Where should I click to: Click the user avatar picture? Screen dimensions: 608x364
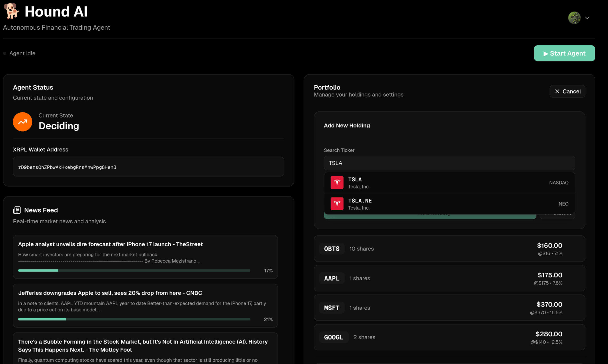[x=574, y=18]
